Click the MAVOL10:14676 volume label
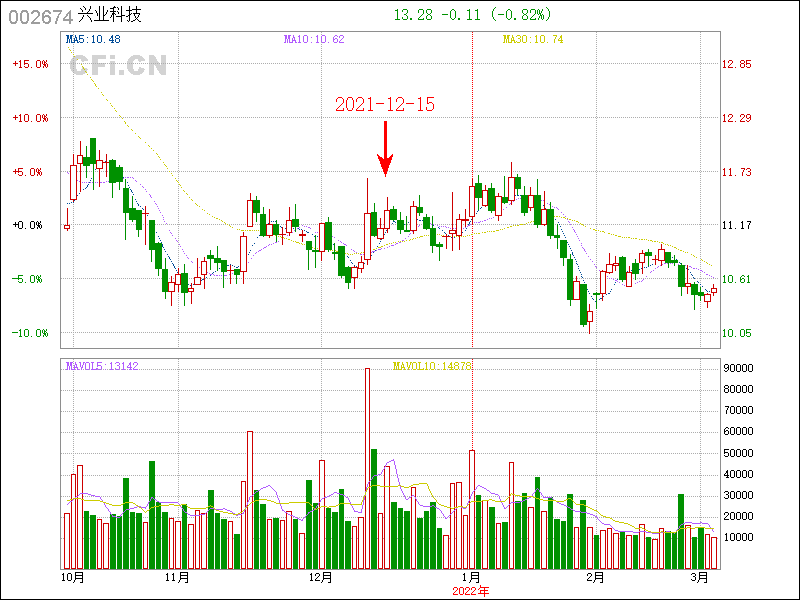The width and height of the screenshot is (800, 600). pyautogui.click(x=432, y=366)
